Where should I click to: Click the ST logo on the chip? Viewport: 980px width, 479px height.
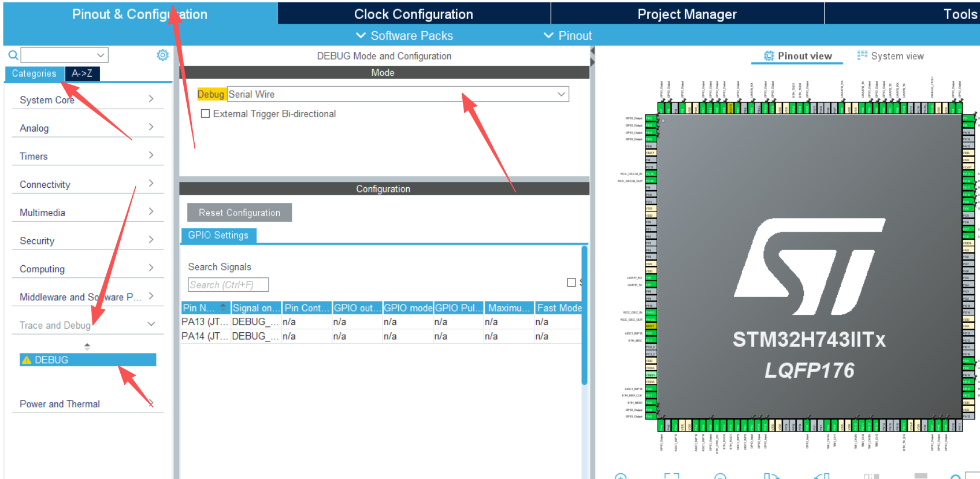[809, 266]
